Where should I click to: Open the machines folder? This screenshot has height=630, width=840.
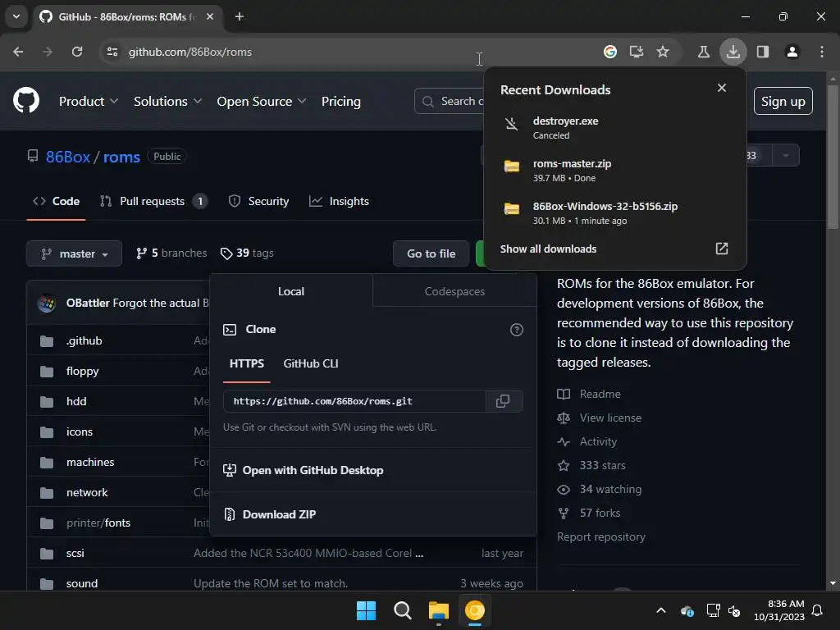(x=90, y=462)
